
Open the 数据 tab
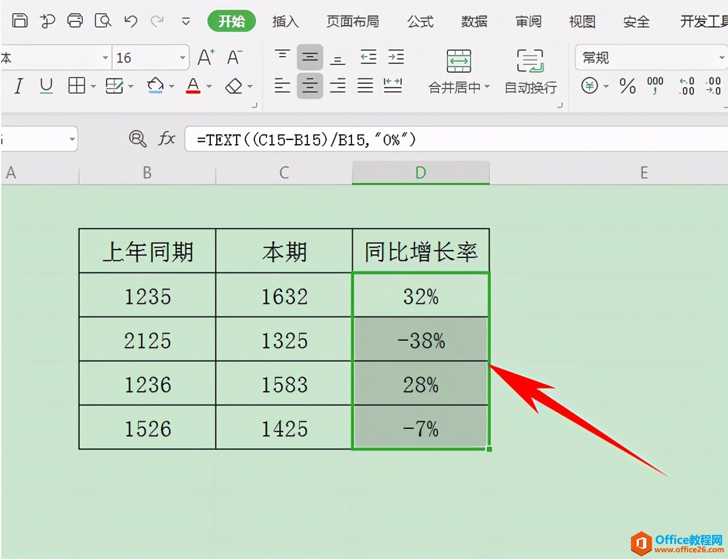(x=474, y=21)
